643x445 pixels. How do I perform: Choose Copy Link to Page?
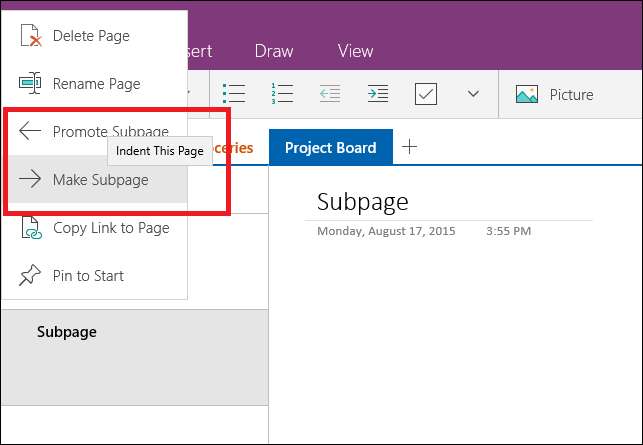110,228
